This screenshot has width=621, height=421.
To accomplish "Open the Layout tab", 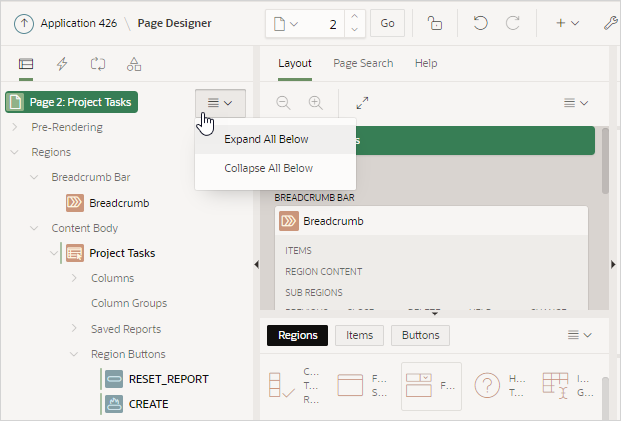I will (295, 63).
